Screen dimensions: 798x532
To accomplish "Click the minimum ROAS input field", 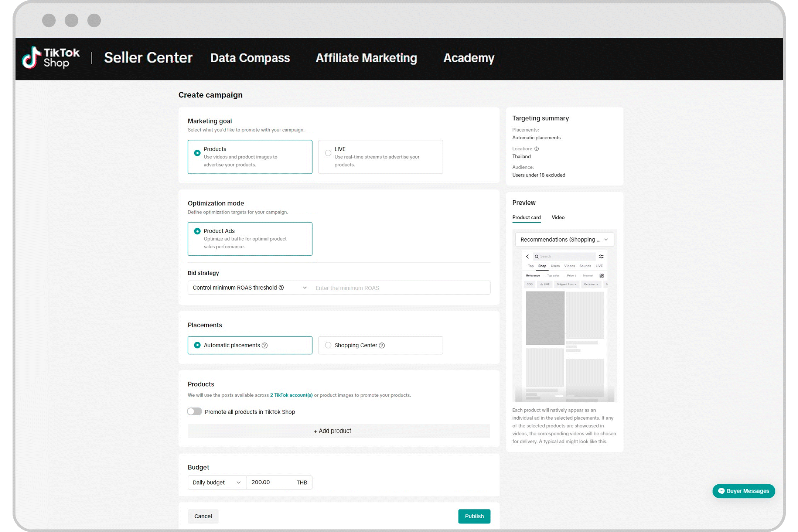I will pos(401,288).
